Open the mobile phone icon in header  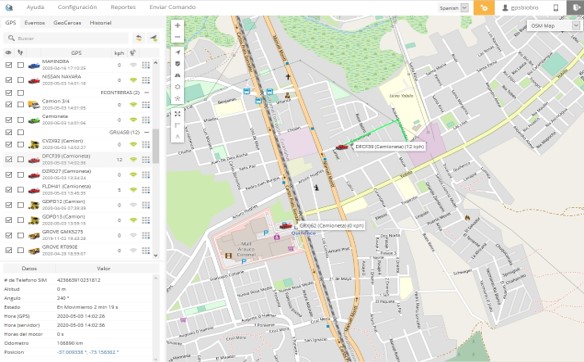tap(555, 7)
